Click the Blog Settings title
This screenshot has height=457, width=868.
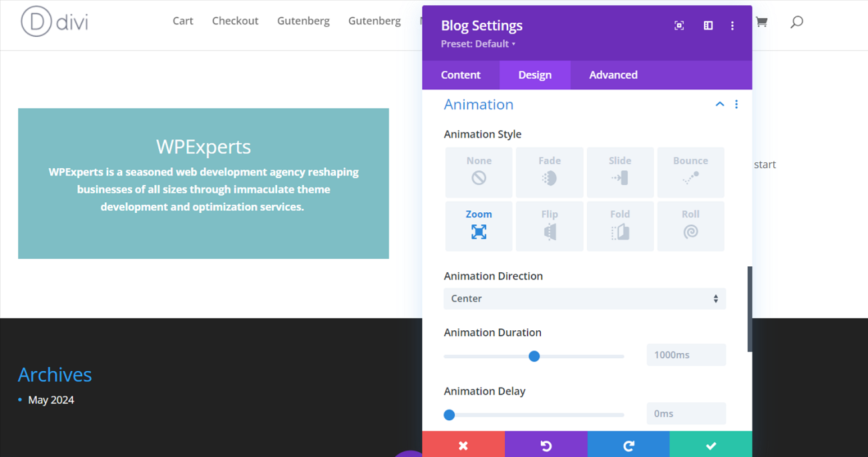click(481, 25)
